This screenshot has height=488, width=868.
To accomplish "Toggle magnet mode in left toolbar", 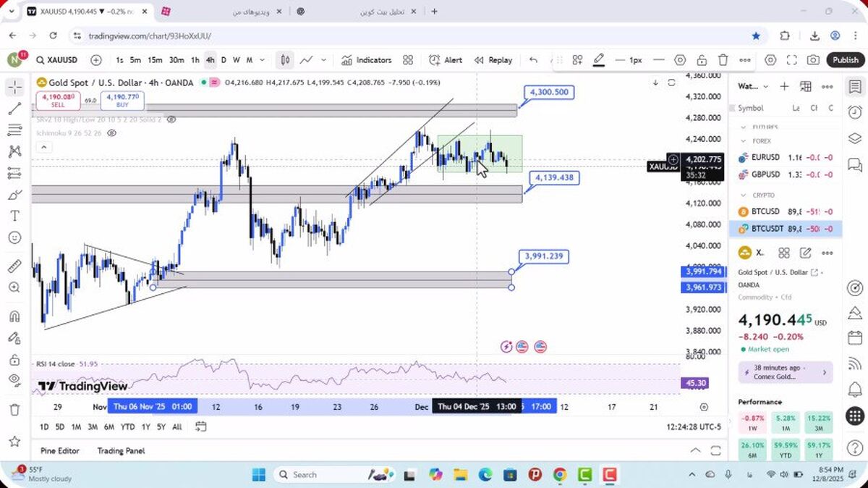I will (x=14, y=316).
